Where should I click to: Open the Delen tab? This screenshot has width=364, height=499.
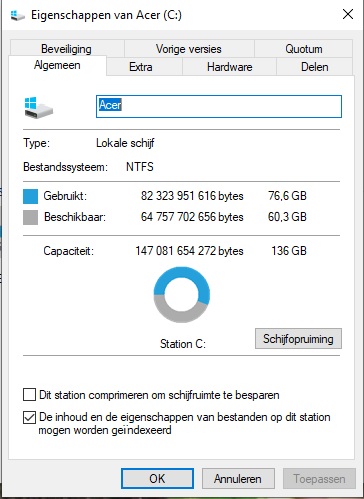click(x=314, y=67)
